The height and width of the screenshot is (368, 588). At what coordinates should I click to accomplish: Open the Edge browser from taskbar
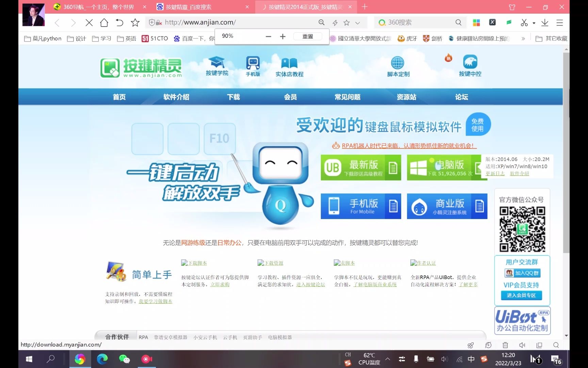click(102, 359)
